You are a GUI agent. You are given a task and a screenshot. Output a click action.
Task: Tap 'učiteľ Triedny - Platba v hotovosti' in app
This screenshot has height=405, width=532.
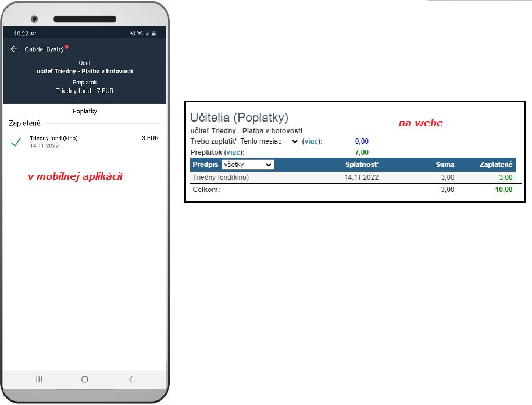pyautogui.click(x=85, y=72)
